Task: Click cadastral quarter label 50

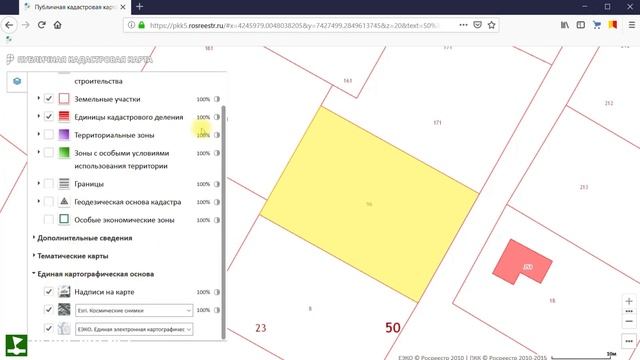Action: [393, 327]
